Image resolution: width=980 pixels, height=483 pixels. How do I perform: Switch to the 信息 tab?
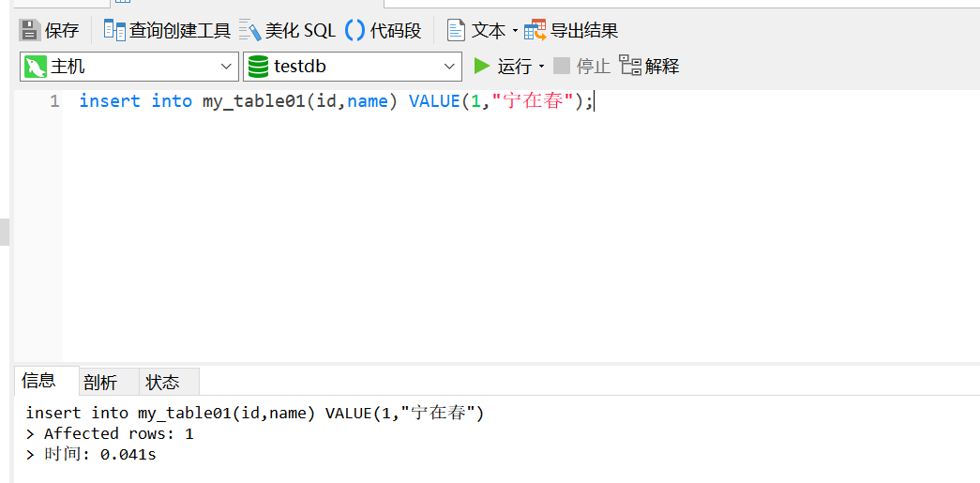[47, 381]
